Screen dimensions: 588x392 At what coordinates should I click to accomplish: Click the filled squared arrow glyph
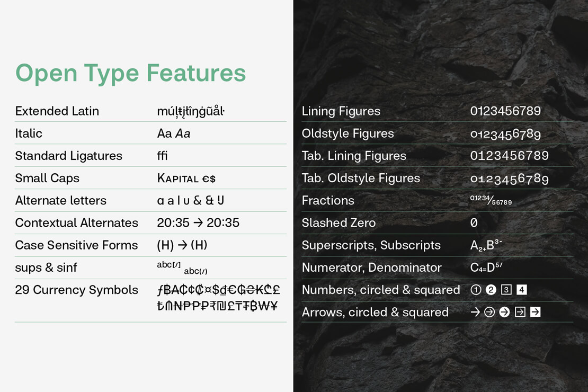click(x=536, y=312)
